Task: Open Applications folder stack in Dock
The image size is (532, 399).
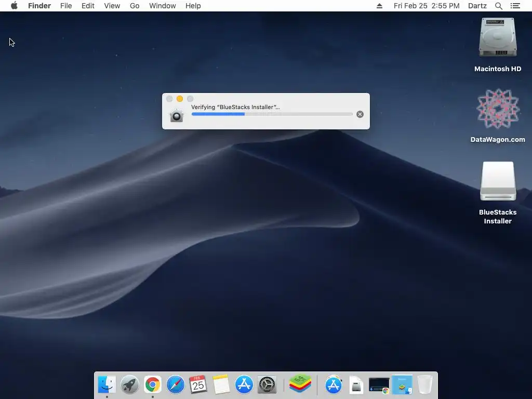Action: [x=334, y=384]
